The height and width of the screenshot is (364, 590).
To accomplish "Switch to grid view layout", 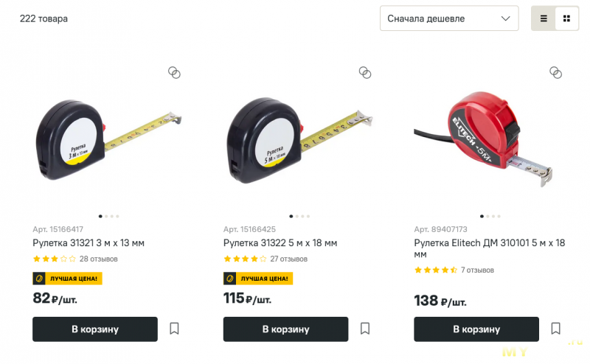I will pos(566,18).
